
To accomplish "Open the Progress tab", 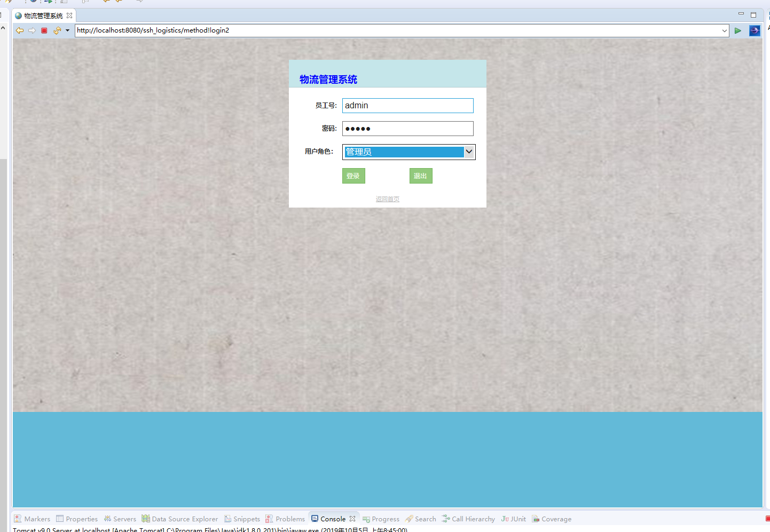I will [381, 519].
